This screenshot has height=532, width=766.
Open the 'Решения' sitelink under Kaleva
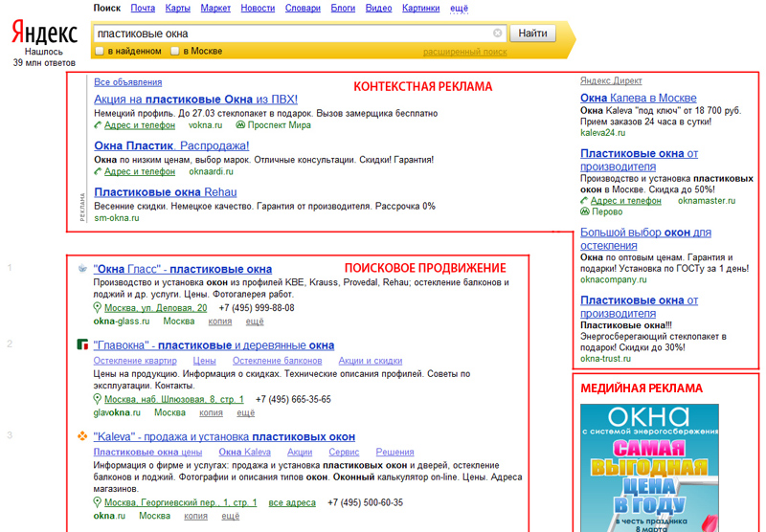coord(394,452)
